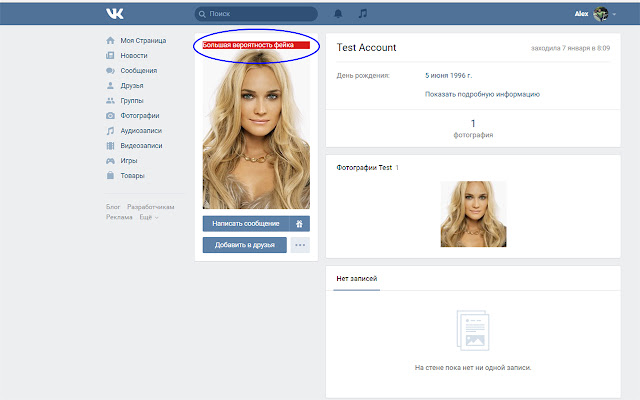
Task: Open Друзья in the sidebar
Action: tap(132, 86)
